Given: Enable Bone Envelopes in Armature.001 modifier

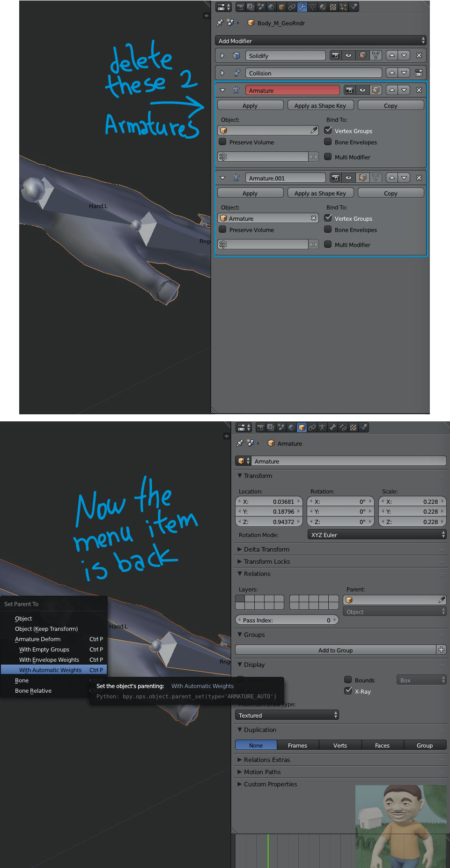Looking at the screenshot, I should point(328,230).
